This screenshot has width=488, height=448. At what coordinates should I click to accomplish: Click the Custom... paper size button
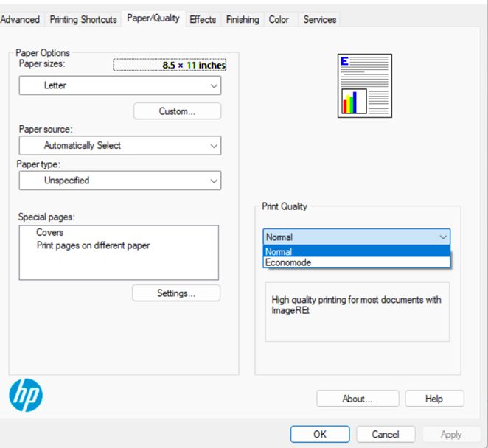[178, 111]
